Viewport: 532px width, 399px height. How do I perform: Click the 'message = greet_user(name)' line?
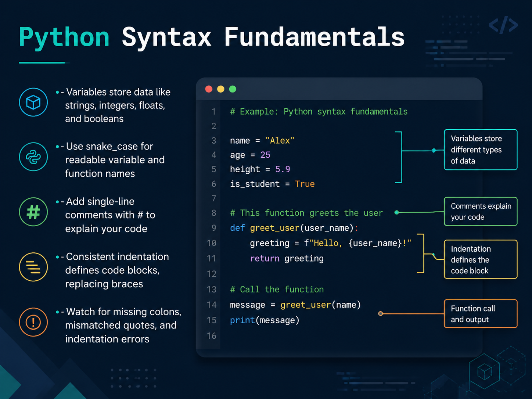pos(295,305)
